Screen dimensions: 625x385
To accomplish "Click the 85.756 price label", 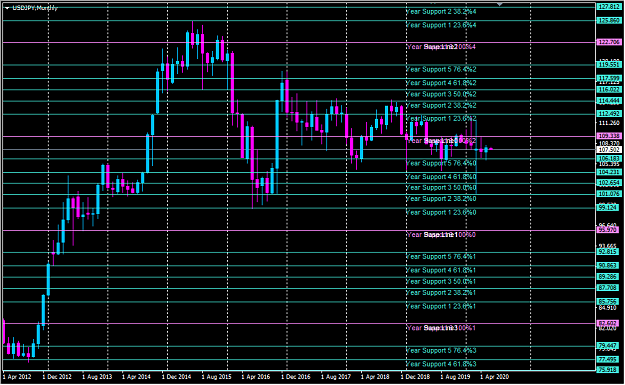I will click(x=609, y=302).
